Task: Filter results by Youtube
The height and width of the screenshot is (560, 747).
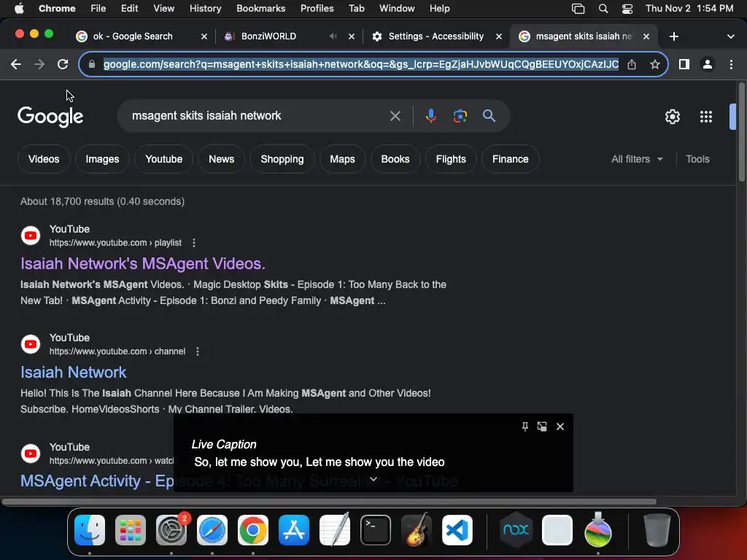Action: pos(164,159)
